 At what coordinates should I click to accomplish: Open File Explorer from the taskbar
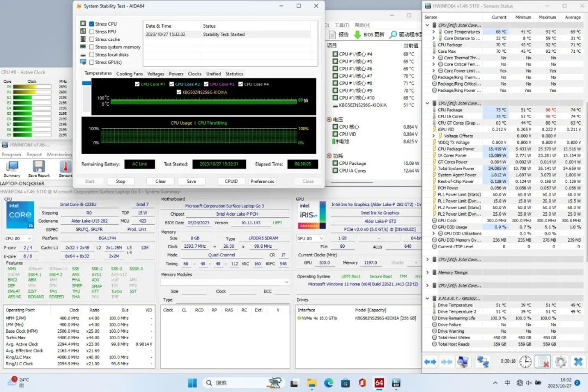coord(311,383)
